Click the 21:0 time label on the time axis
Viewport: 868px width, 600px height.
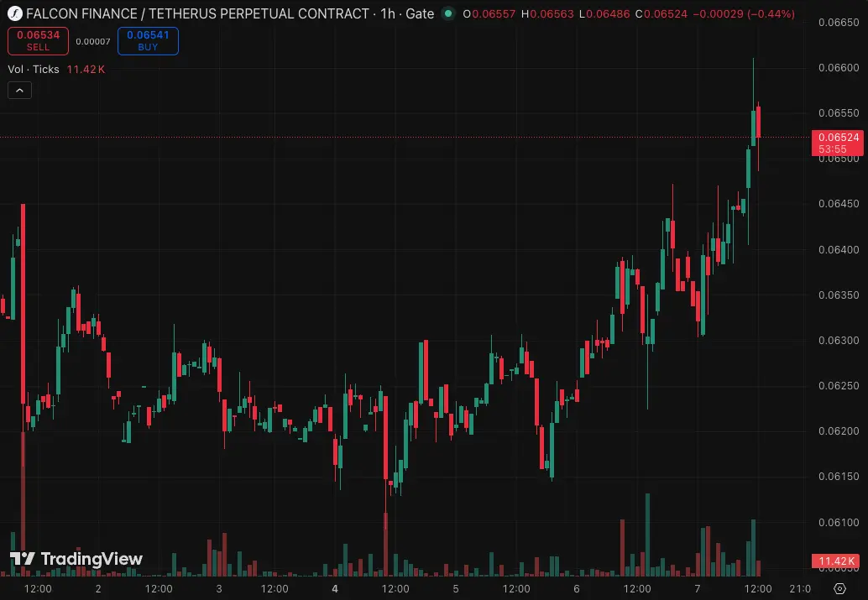pyautogui.click(x=800, y=589)
